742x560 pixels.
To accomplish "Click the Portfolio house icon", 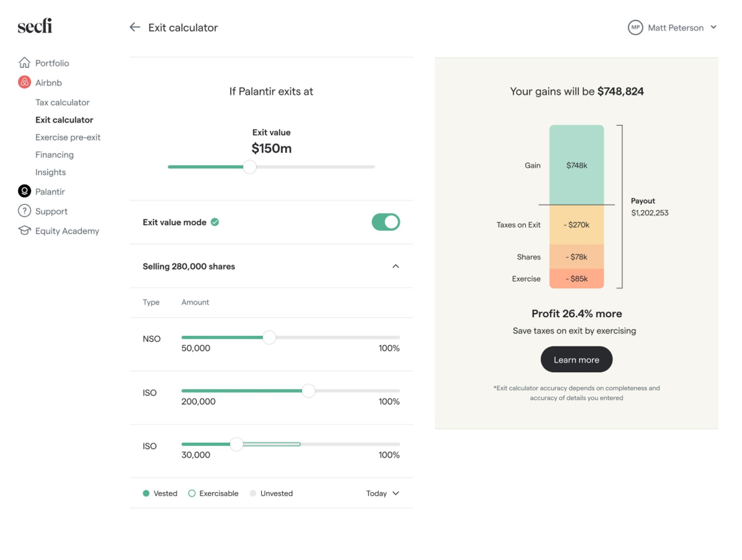I will coord(24,63).
